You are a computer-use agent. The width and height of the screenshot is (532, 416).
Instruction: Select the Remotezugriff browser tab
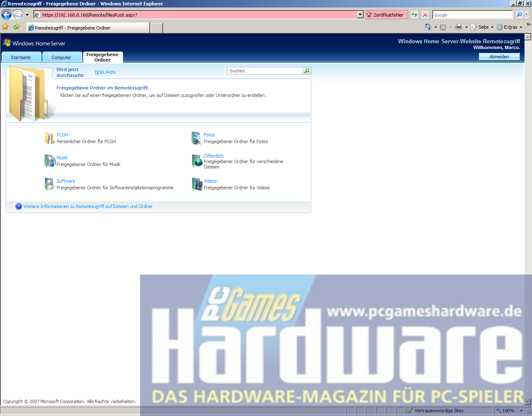click(88, 28)
